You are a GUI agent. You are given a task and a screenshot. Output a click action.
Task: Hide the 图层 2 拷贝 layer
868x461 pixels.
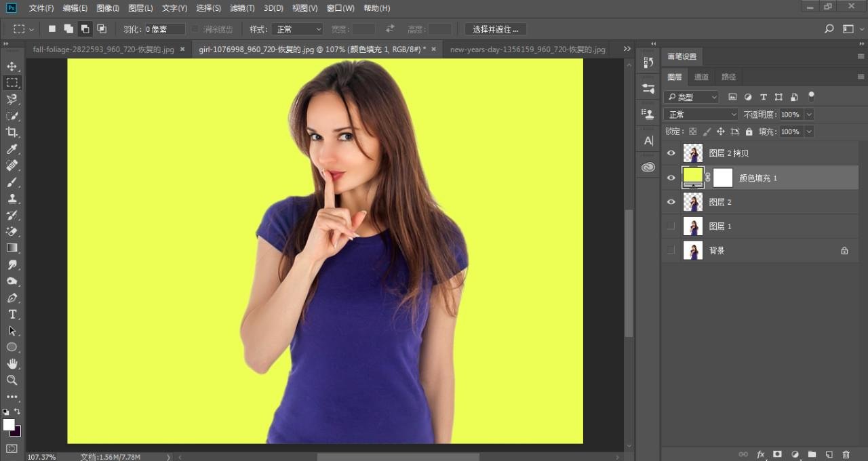click(671, 153)
